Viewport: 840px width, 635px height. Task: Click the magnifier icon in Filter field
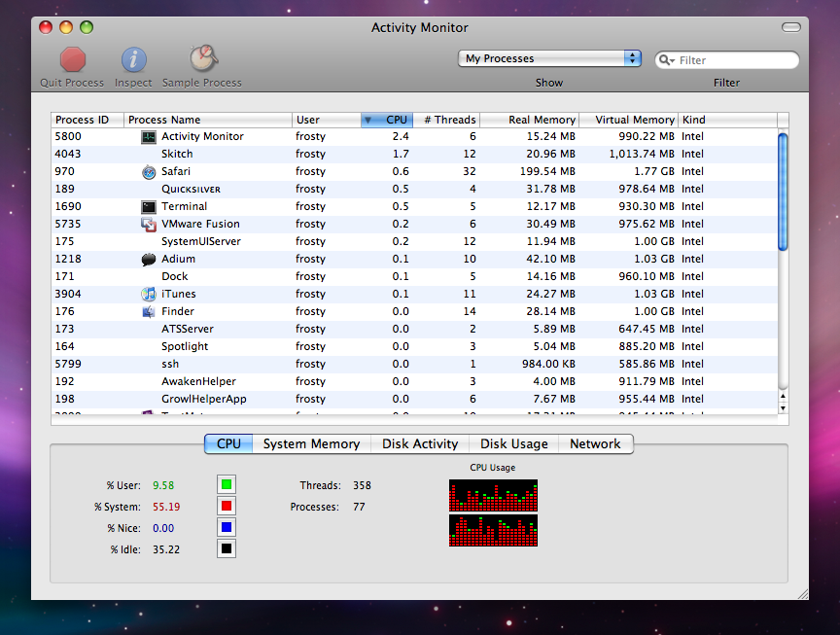coord(667,60)
